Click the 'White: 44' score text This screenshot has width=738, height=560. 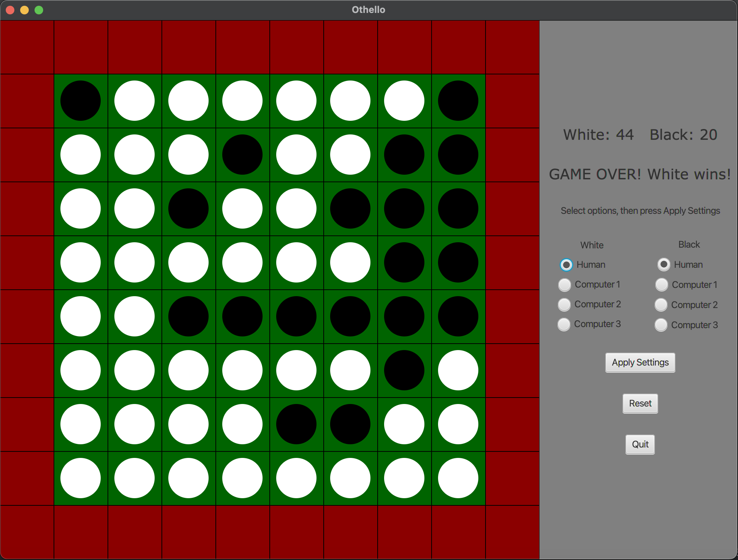598,135
